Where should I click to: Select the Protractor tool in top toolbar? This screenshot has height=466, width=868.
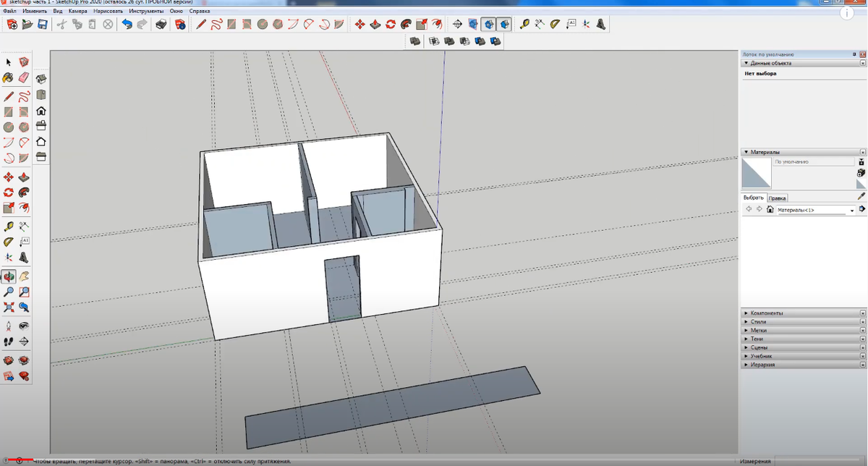555,25
